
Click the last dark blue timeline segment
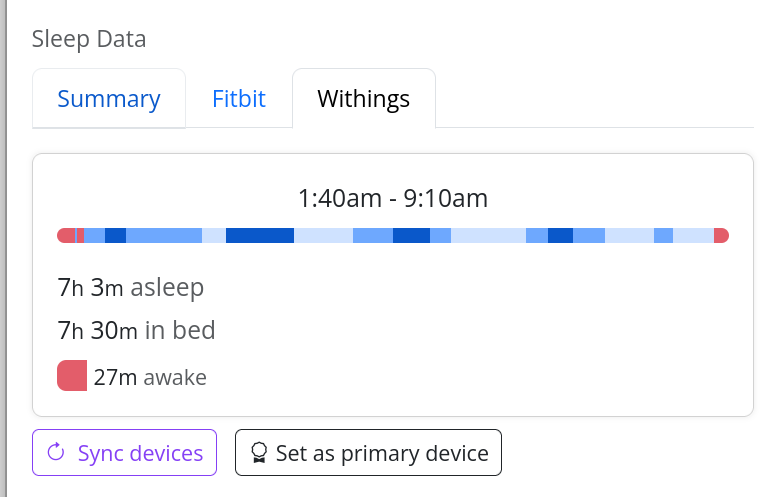pos(560,236)
